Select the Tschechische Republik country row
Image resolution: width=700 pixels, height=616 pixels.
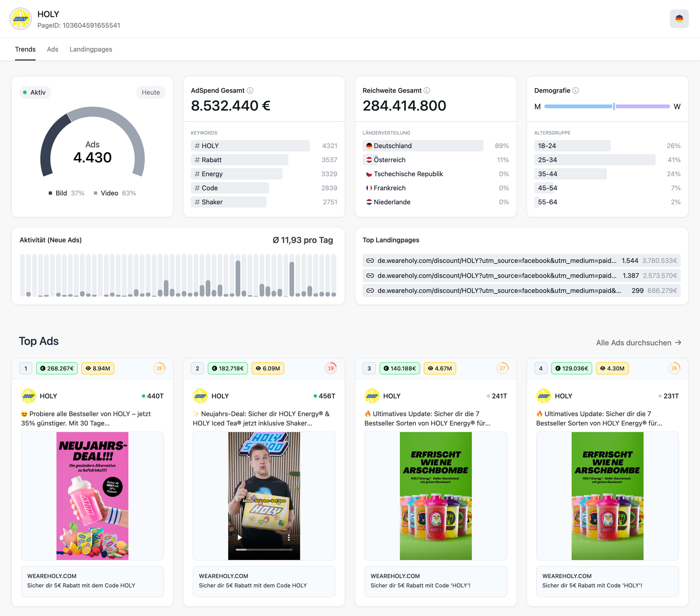tap(436, 174)
